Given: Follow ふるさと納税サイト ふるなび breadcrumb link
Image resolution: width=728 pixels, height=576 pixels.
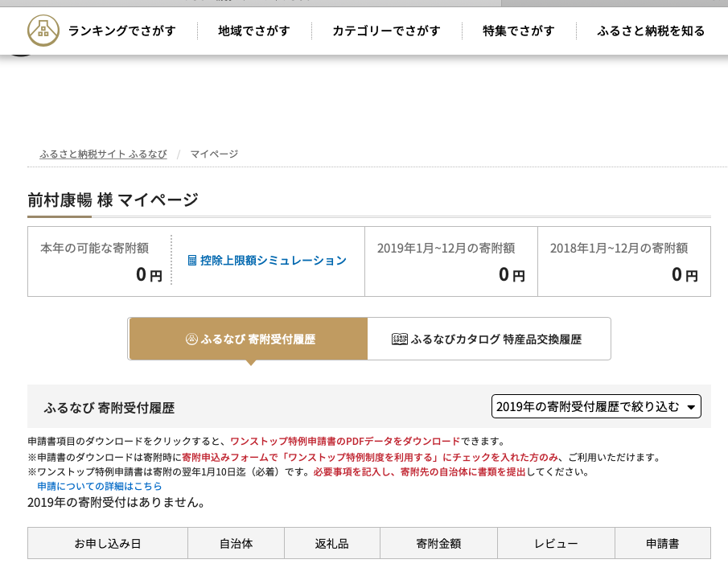Looking at the screenshot, I should [103, 154].
